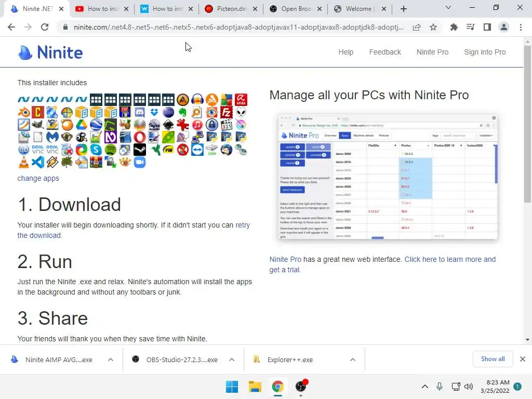The height and width of the screenshot is (399, 532).
Task: Open the Help page link
Action: coord(345,52)
